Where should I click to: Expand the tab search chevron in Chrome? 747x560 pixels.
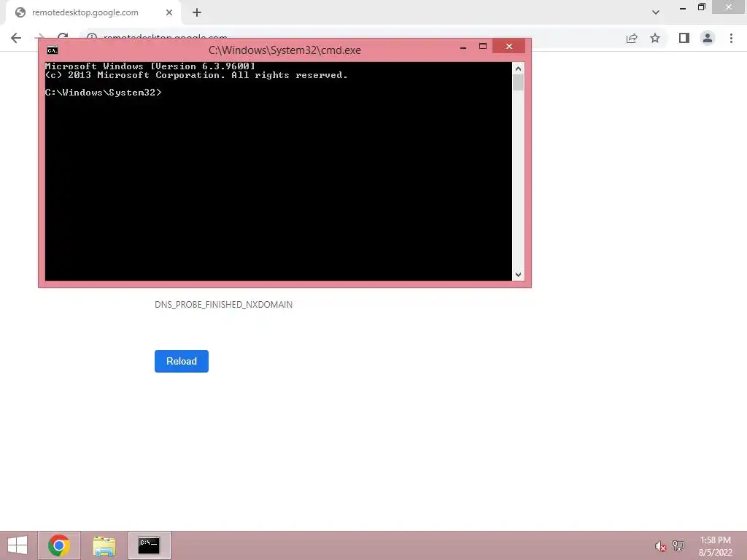coord(656,12)
